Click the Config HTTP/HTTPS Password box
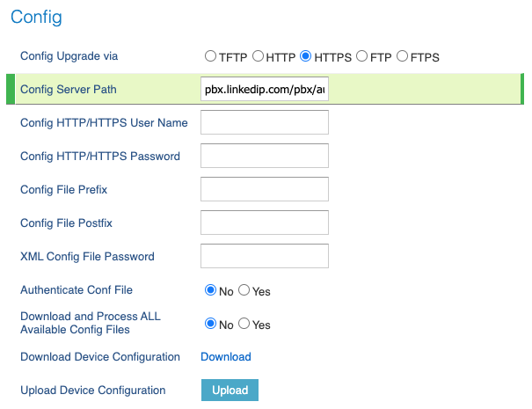Viewport: 532px width, 409px height. 265,156
